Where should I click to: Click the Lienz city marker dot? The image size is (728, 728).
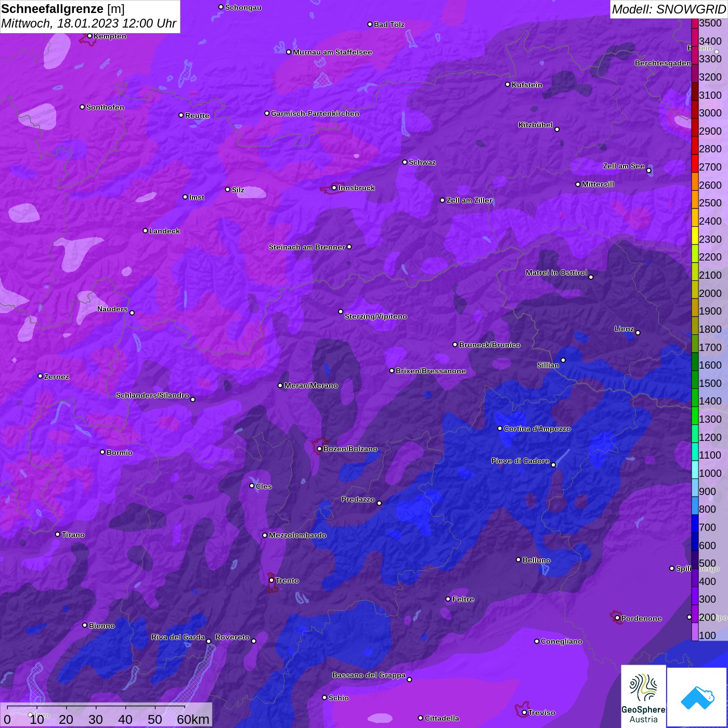tap(638, 332)
